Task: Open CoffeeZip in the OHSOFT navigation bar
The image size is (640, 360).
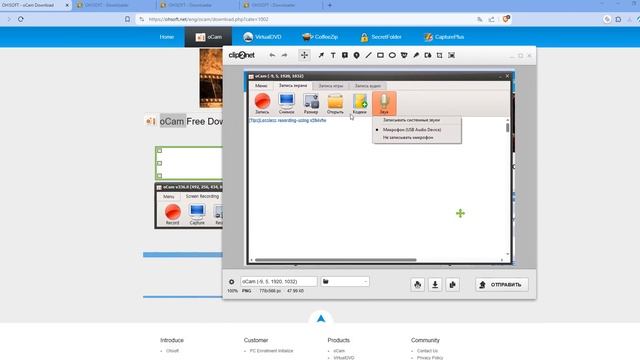Action: (x=320, y=37)
